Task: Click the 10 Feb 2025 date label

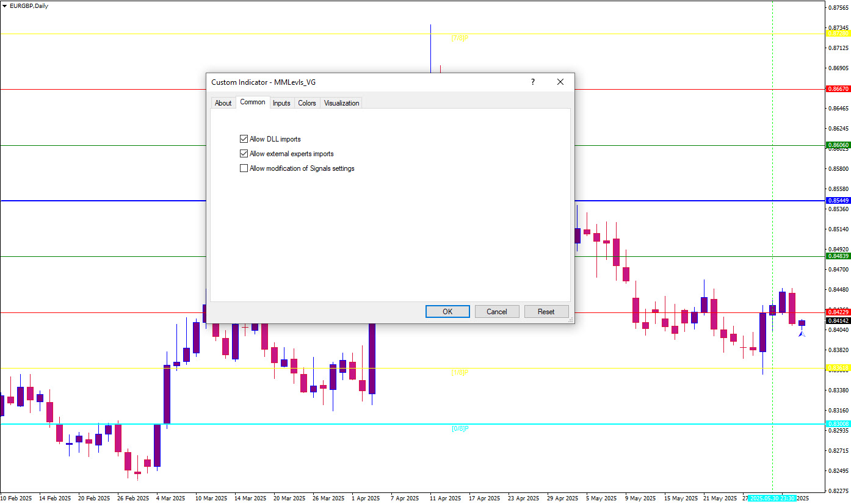Action: pyautogui.click(x=16, y=498)
